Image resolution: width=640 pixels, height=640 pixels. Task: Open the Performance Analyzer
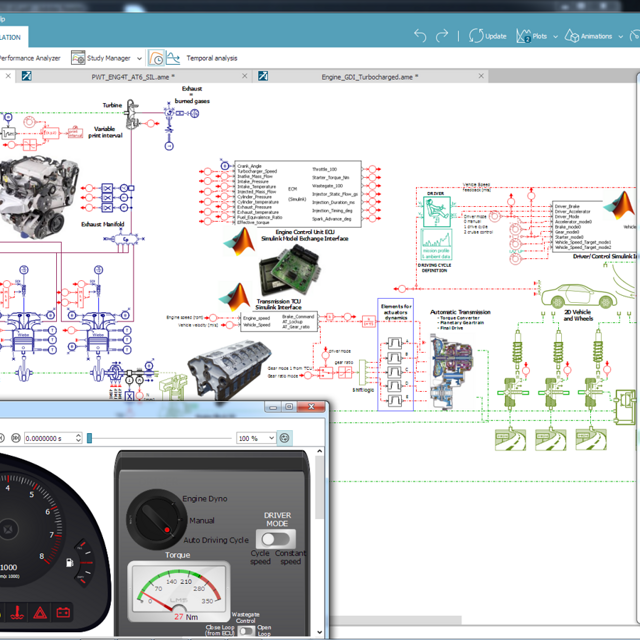click(x=29, y=58)
